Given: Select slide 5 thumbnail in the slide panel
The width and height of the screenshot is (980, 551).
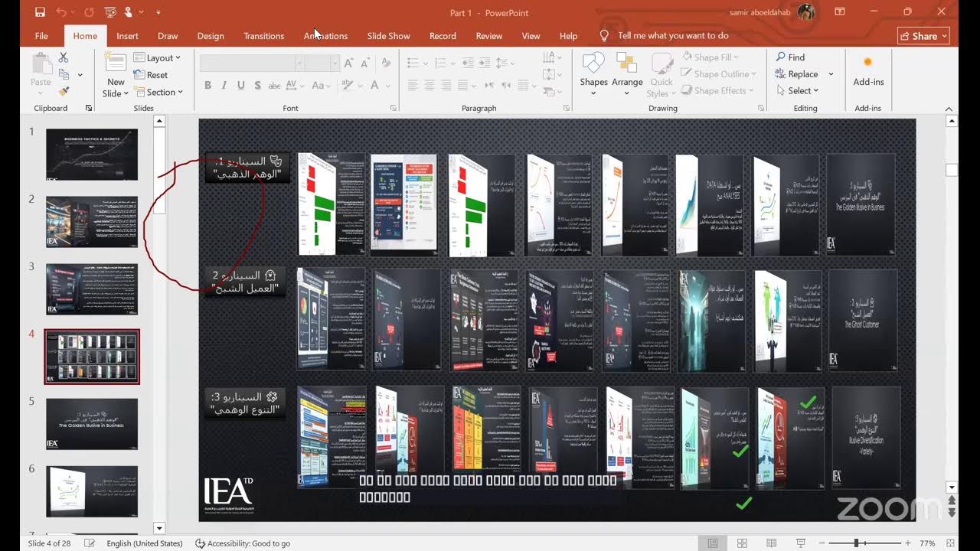Looking at the screenshot, I should pyautogui.click(x=92, y=424).
